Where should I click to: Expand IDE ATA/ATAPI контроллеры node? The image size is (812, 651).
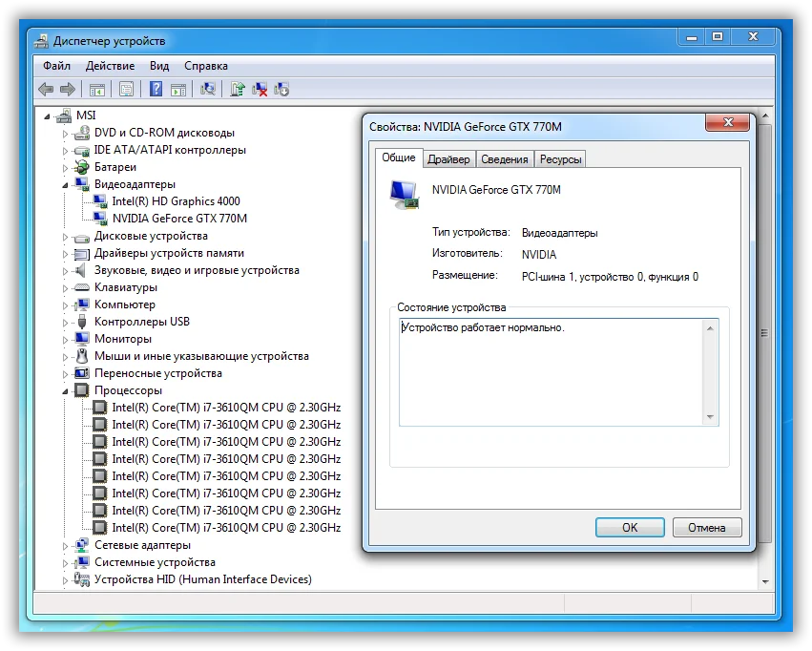pyautogui.click(x=65, y=151)
